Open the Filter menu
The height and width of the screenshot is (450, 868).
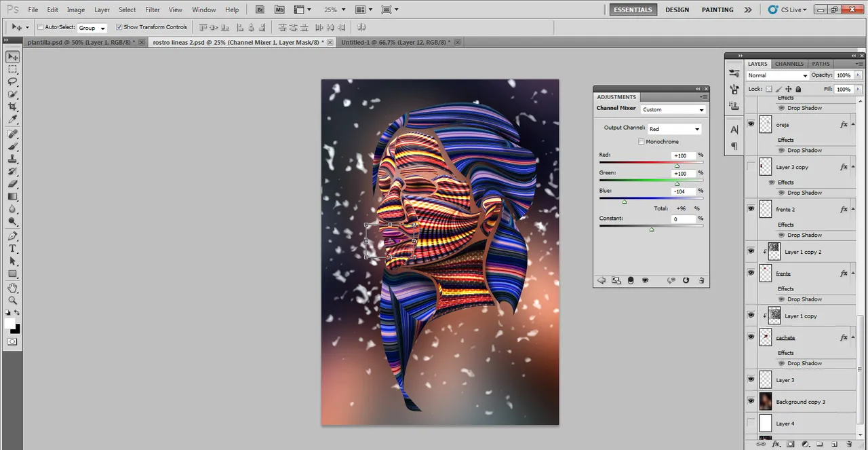tap(153, 10)
